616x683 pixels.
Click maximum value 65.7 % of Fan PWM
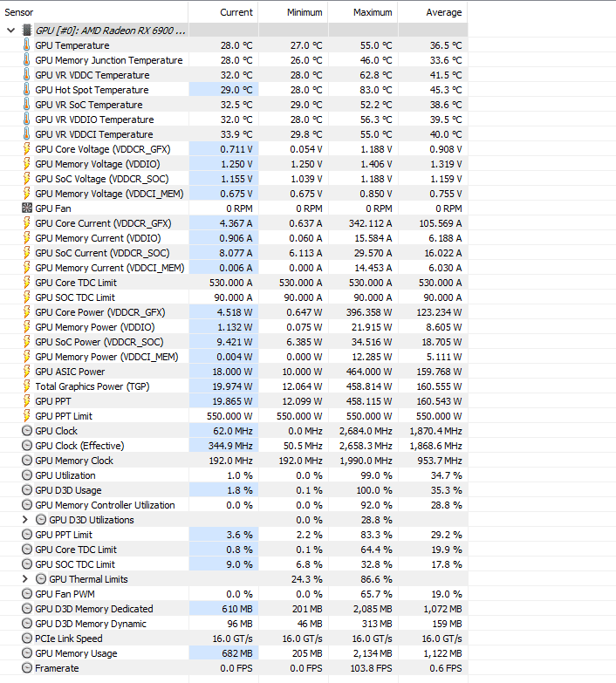[376, 594]
